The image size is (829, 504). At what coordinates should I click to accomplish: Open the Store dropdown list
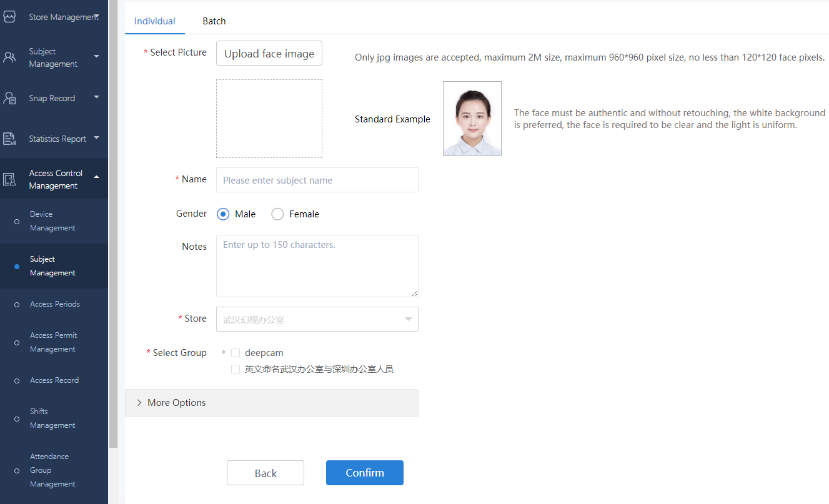coord(317,319)
